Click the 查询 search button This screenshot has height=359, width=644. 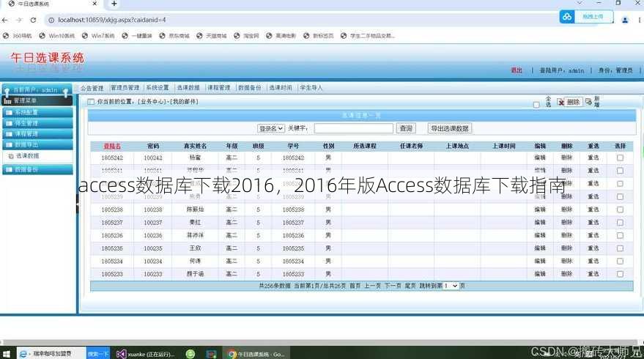click(406, 128)
